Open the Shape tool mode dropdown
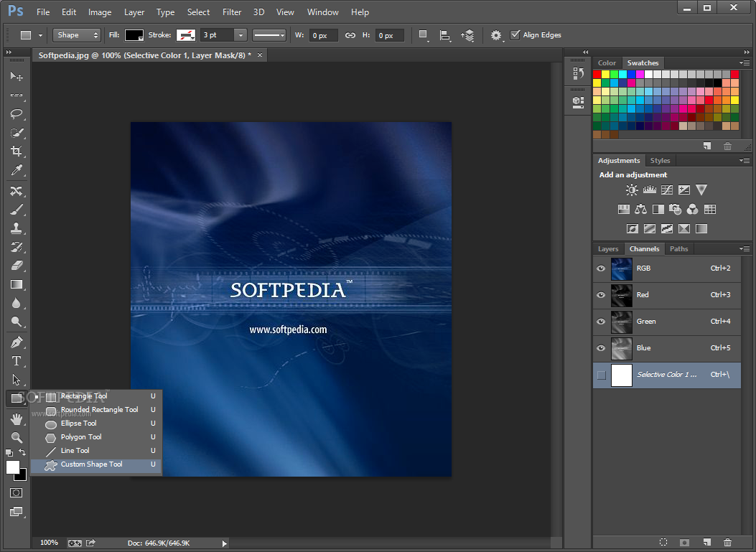 [76, 35]
